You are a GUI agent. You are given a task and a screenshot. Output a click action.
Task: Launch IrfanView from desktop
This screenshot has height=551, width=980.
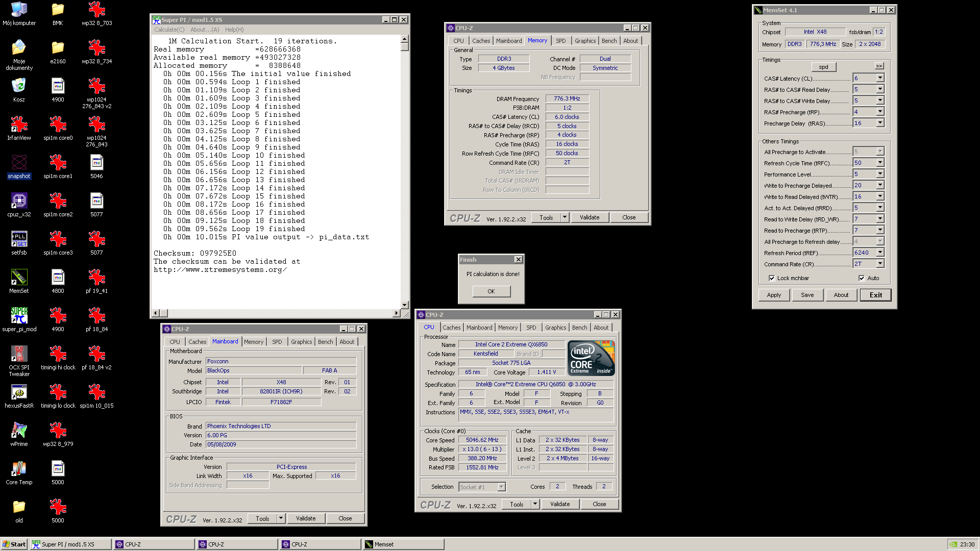[19, 128]
